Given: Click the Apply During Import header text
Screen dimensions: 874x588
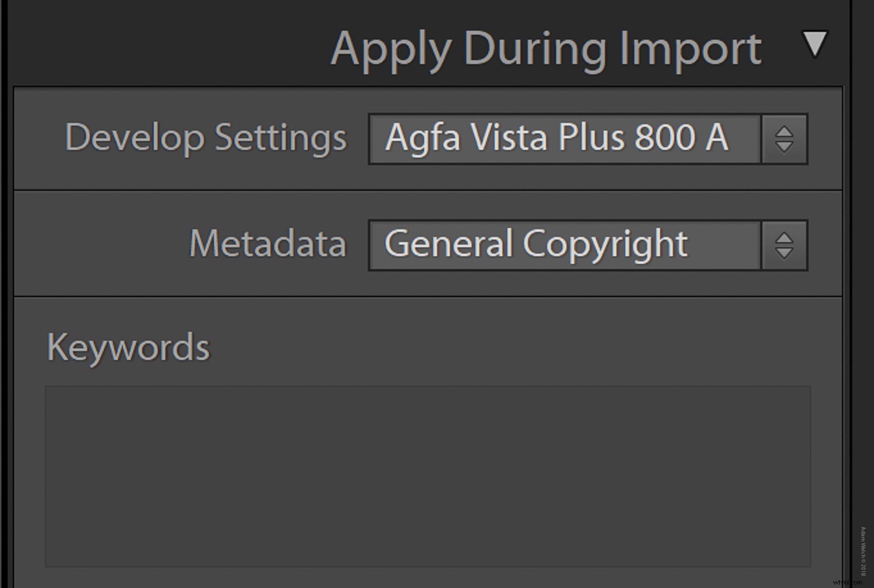Looking at the screenshot, I should (x=547, y=48).
